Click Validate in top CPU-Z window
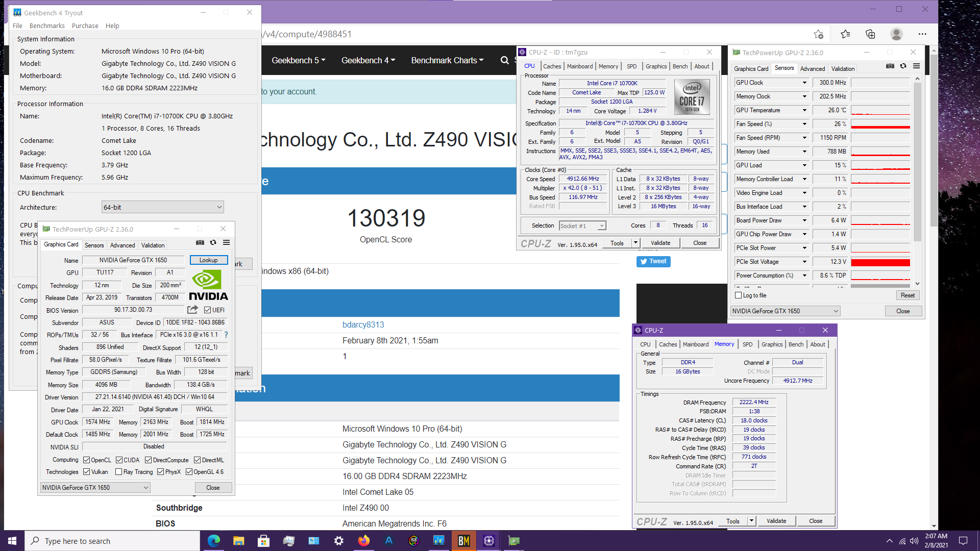 [x=660, y=243]
